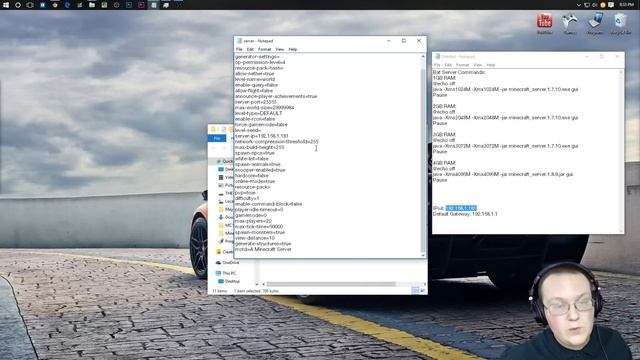Open View menu in server Notepad
Image resolution: width=640 pixels, height=360 pixels.
click(x=280, y=49)
